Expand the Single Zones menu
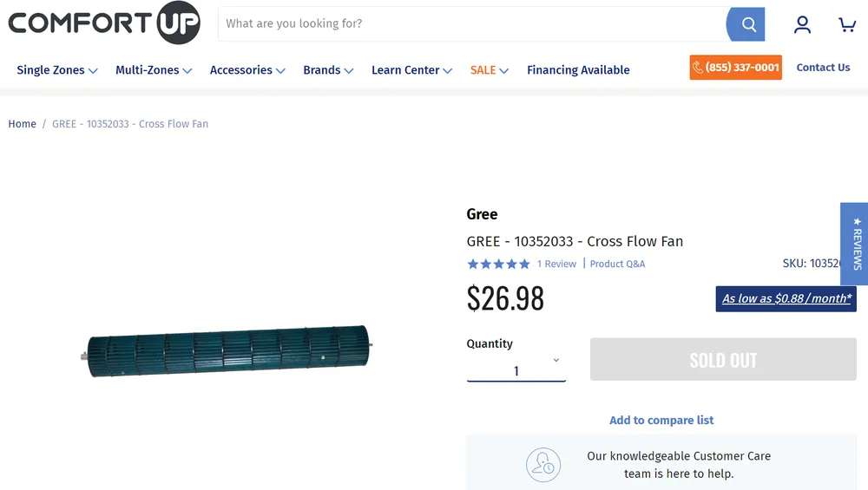Image resolution: width=868 pixels, height=490 pixels. coord(57,70)
